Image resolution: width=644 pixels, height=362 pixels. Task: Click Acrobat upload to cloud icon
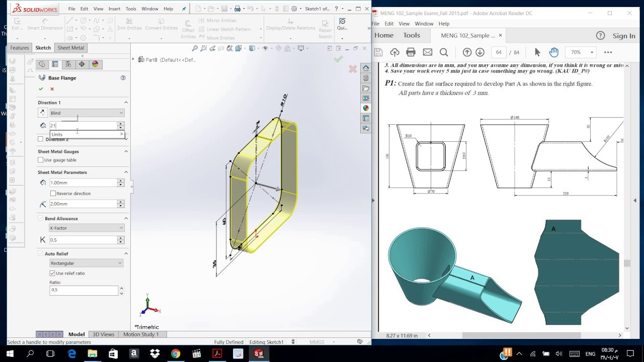(394, 52)
